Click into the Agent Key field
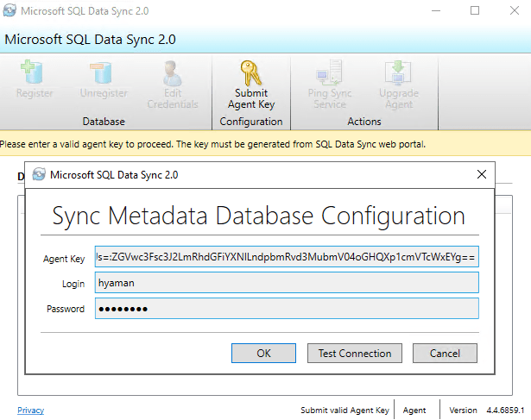531x420 pixels. [x=287, y=257]
